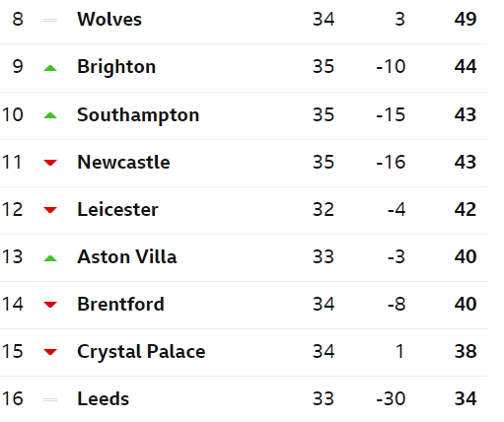The image size is (504, 422).
Task: Open the Brighton team link
Action: pyautogui.click(x=116, y=67)
